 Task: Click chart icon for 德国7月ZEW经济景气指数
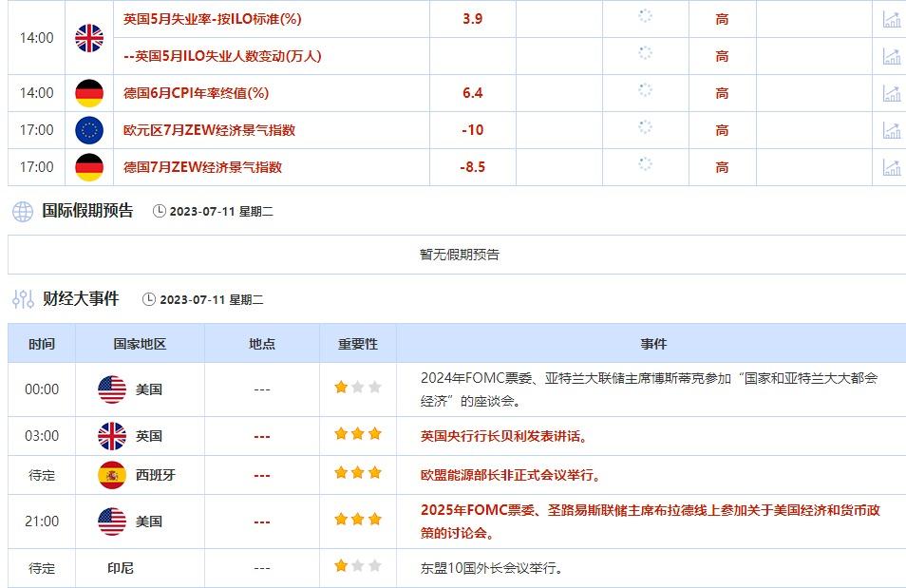coord(891,167)
